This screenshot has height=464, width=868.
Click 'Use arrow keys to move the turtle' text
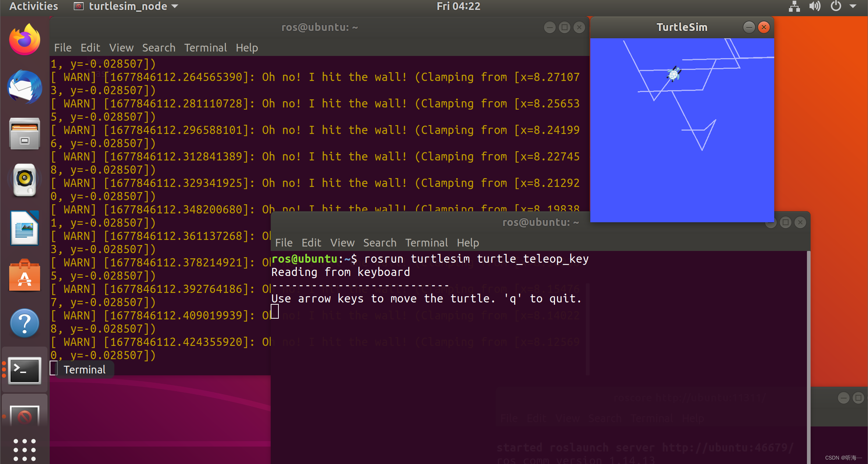pyautogui.click(x=383, y=298)
